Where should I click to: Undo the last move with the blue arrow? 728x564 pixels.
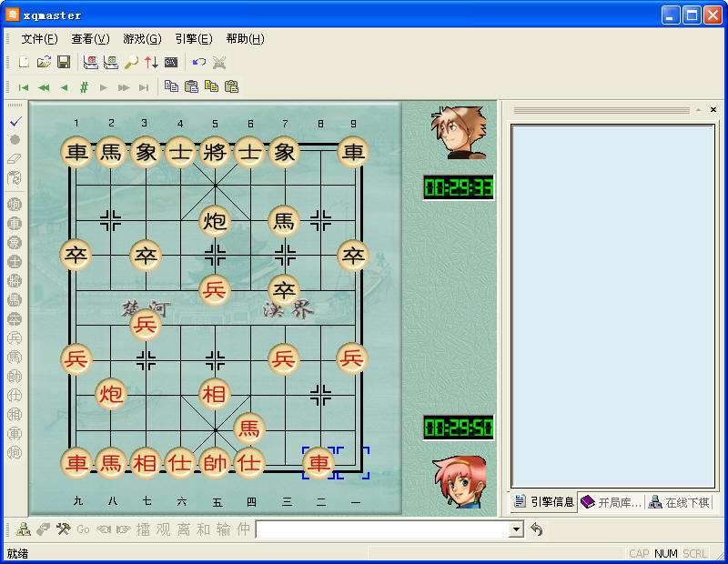pos(199,62)
